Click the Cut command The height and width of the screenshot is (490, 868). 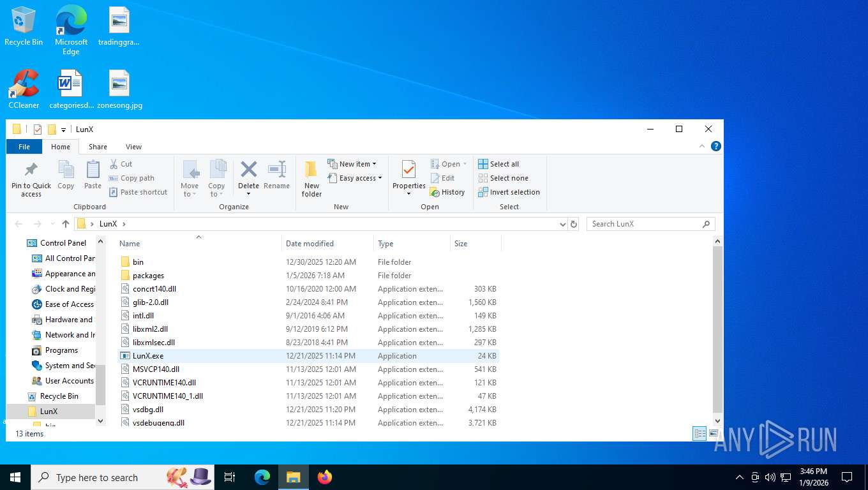pos(121,164)
